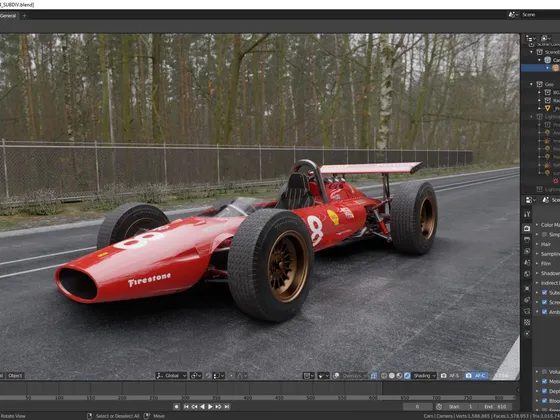560x420 pixels.
Task: Jump to the timeline end frame
Action: (226, 406)
